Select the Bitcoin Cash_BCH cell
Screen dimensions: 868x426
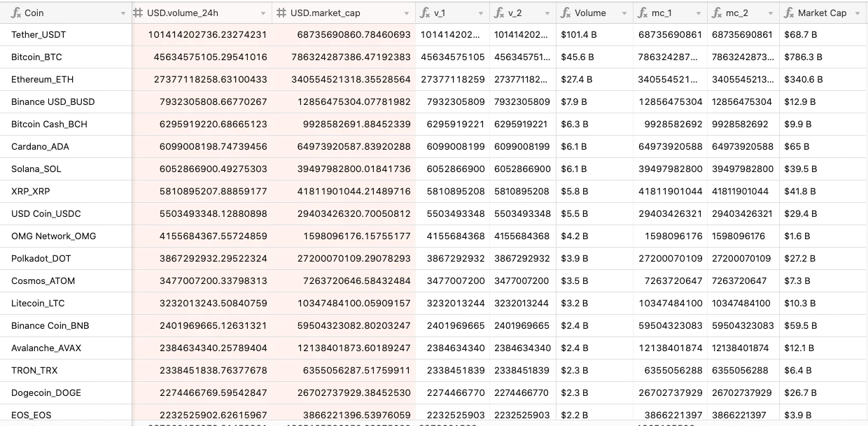tap(66, 124)
